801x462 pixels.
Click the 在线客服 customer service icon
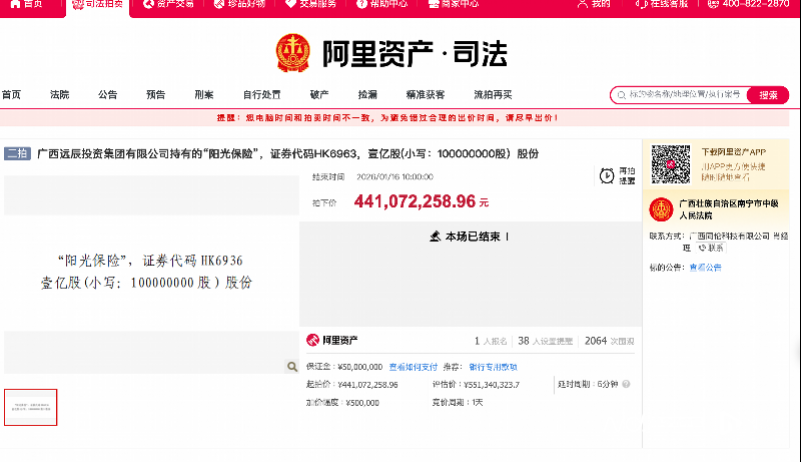coord(640,4)
